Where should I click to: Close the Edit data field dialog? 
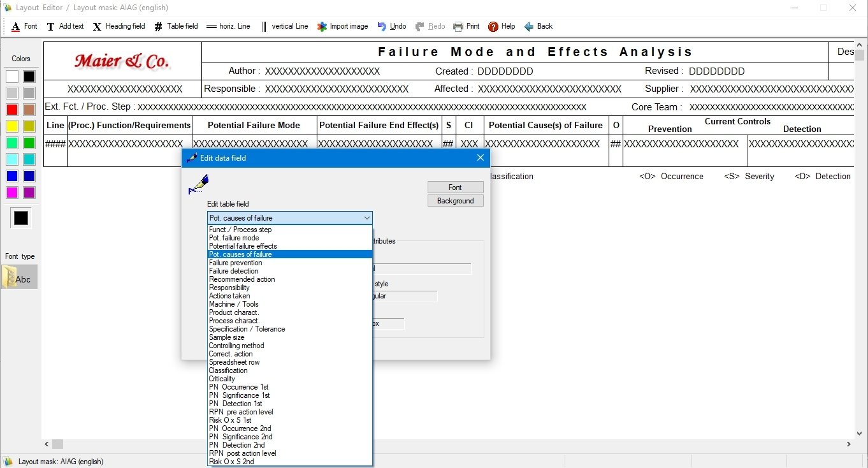pos(481,157)
